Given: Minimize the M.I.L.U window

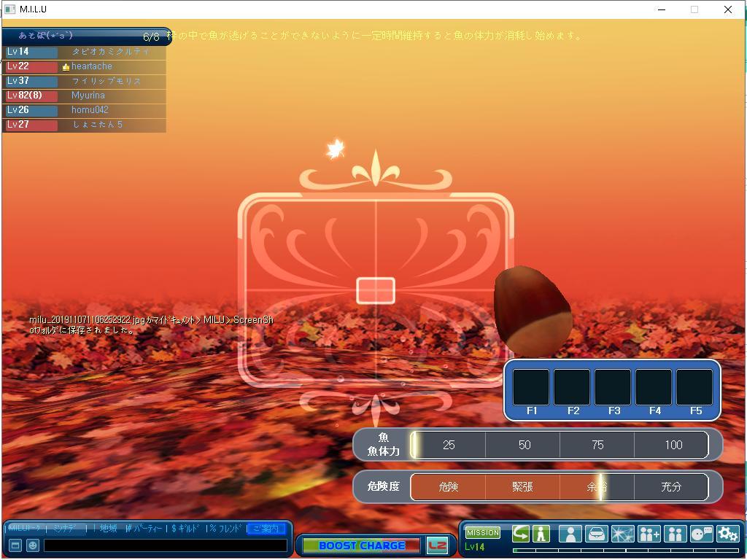Looking at the screenshot, I should 661,9.
